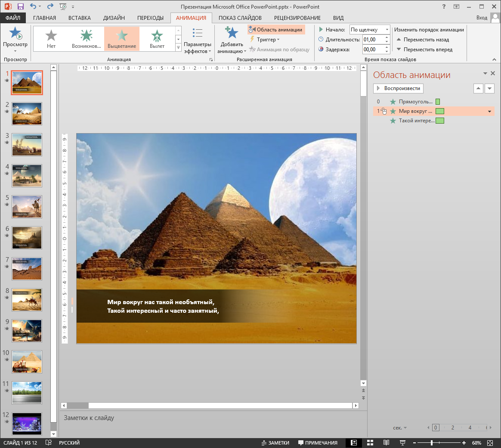Open the Триггер dropdown

click(265, 40)
